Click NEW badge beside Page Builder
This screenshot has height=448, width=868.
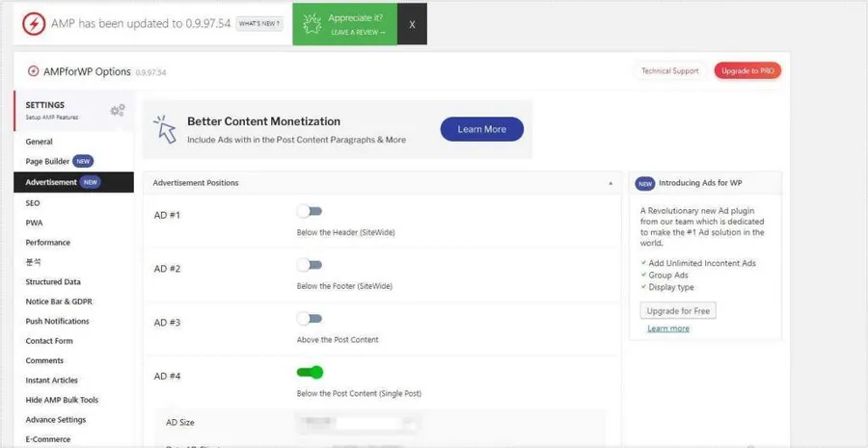tap(83, 162)
